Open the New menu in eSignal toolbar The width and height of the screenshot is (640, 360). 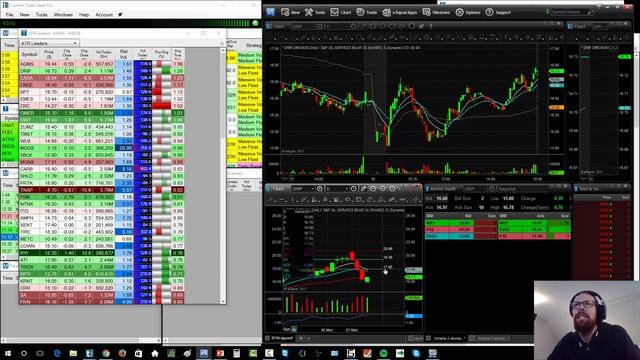290,12
